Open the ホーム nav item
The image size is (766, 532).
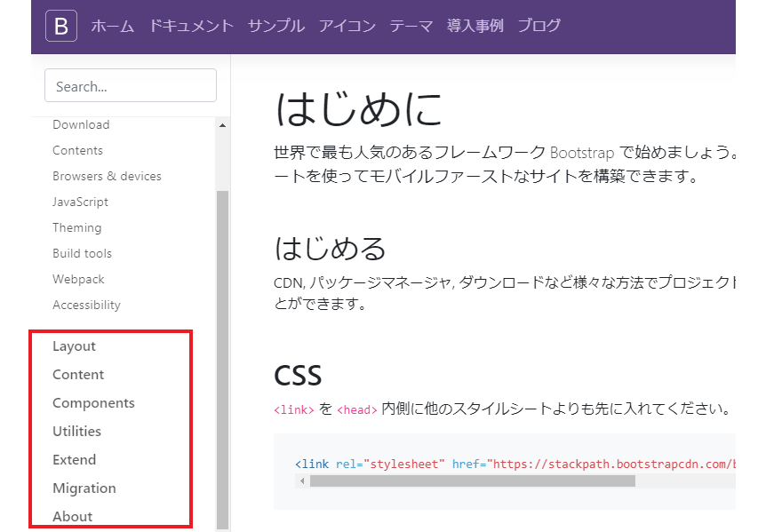[x=112, y=26]
